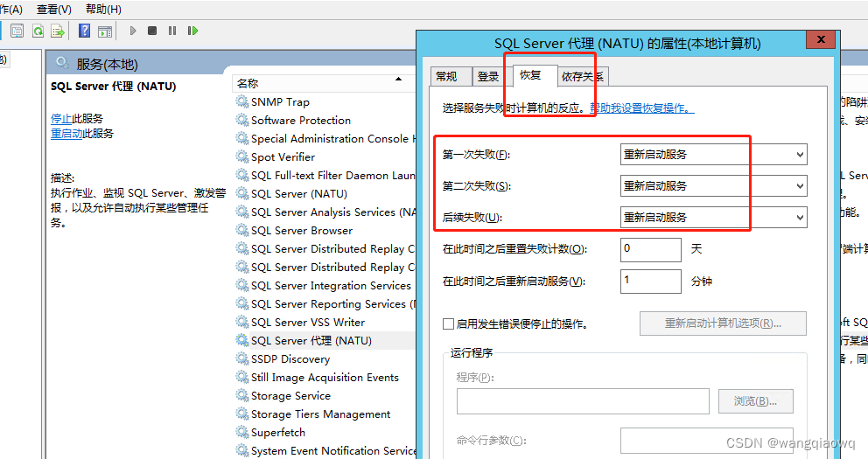Close the SQL Server 代理 properties dialog
Viewport: 868px width, 459px height.
click(821, 39)
